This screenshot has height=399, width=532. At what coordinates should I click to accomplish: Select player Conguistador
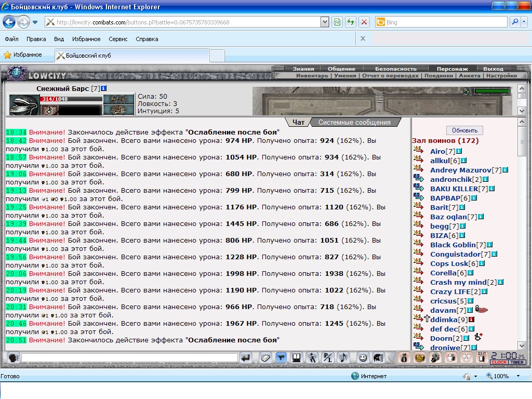click(455, 254)
